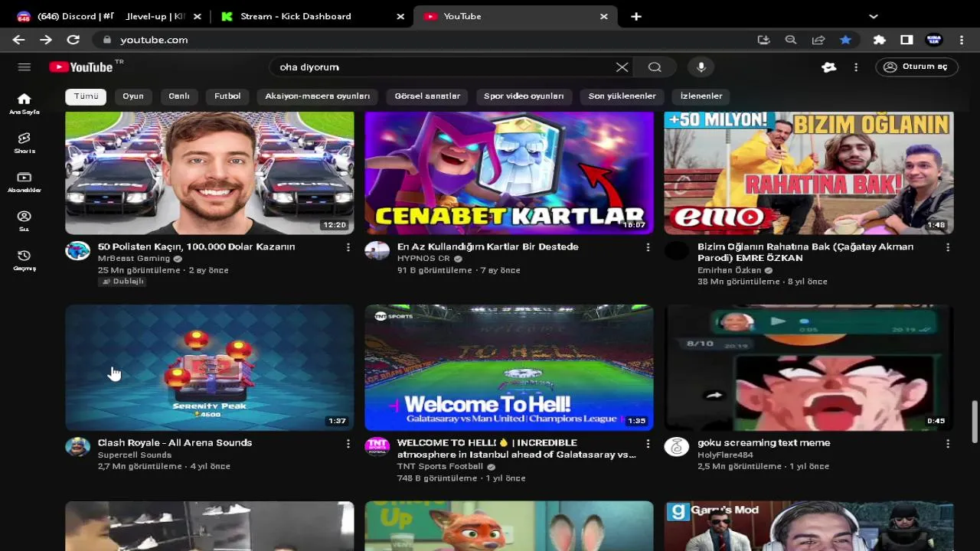Screen dimensions: 980x551
Task: Open HYPNOS CR channel link
Action: (x=423, y=259)
